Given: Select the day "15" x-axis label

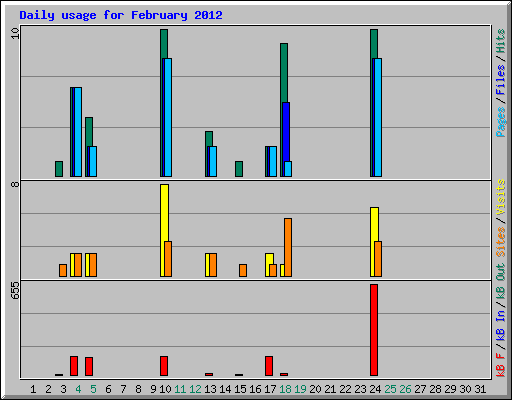Looking at the screenshot, I should [x=240, y=389].
